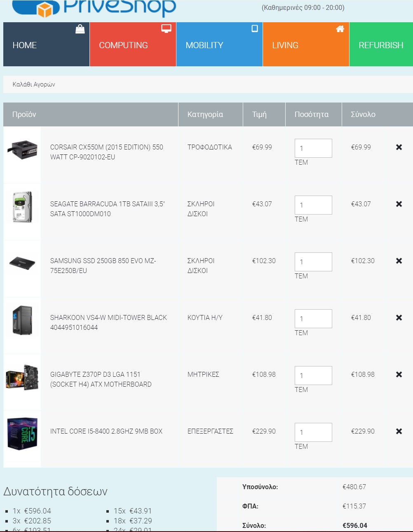This screenshot has height=532, width=413.
Task: Click the 15x €43.91 installment option
Action: pos(133,511)
